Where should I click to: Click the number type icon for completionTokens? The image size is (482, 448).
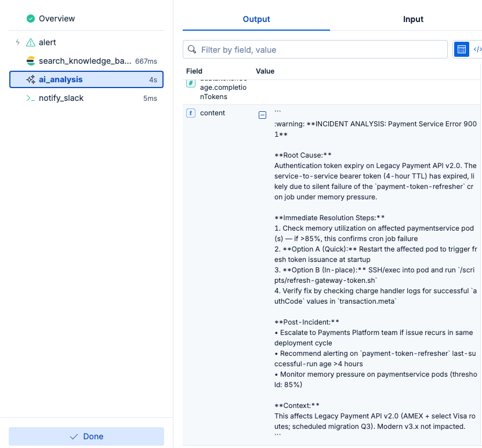(x=190, y=83)
